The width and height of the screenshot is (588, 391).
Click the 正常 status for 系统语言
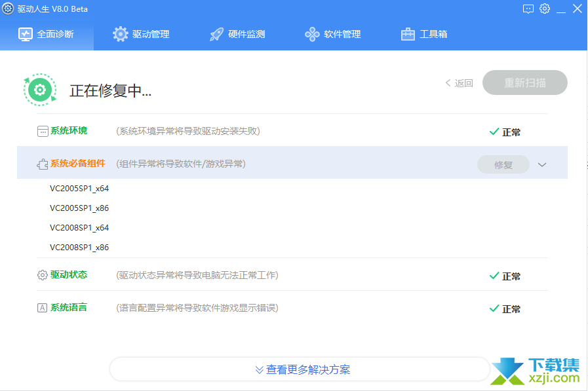[x=505, y=309]
